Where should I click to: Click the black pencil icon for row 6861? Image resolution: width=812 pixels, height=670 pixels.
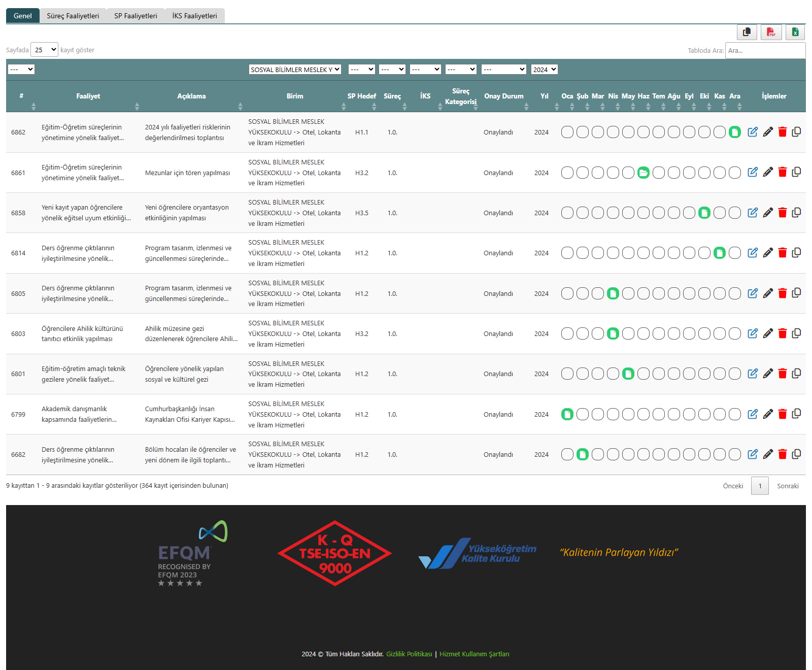tap(768, 173)
